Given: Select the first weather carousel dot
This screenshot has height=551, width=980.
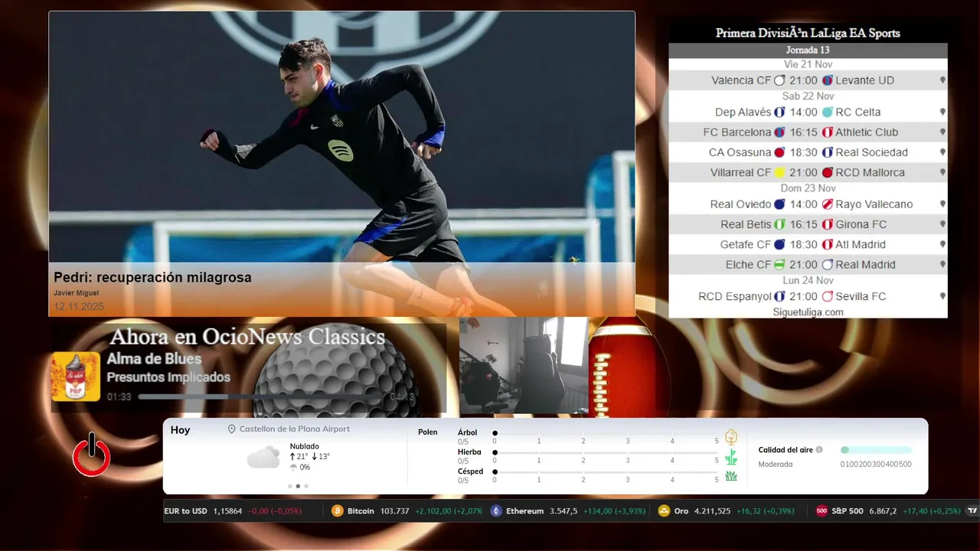Looking at the screenshot, I should [x=289, y=486].
